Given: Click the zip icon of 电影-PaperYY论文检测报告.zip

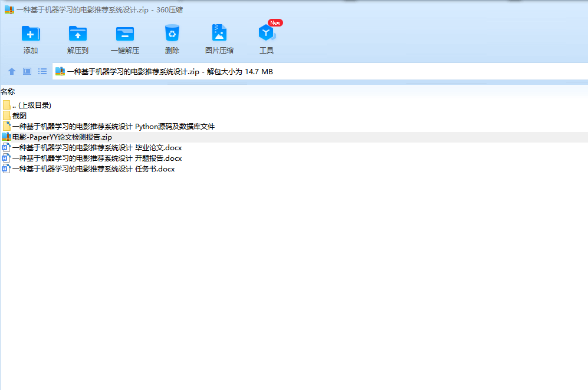Looking at the screenshot, I should click(6, 137).
